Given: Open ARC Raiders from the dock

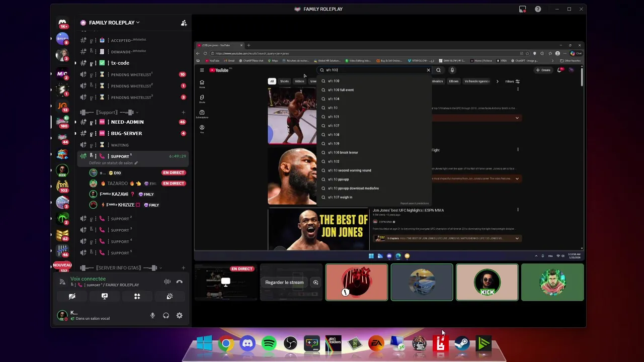Looking at the screenshot, I should pyautogui.click(x=333, y=344).
